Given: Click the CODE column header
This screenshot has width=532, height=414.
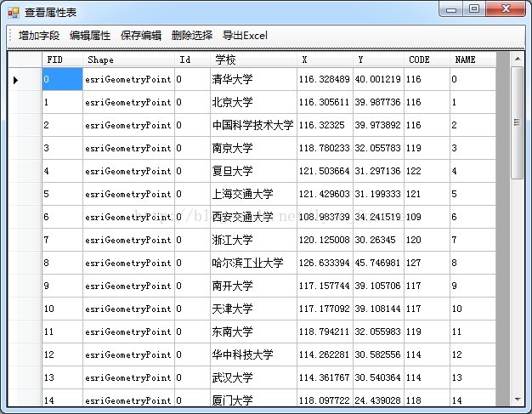Looking at the screenshot, I should coord(427,60).
